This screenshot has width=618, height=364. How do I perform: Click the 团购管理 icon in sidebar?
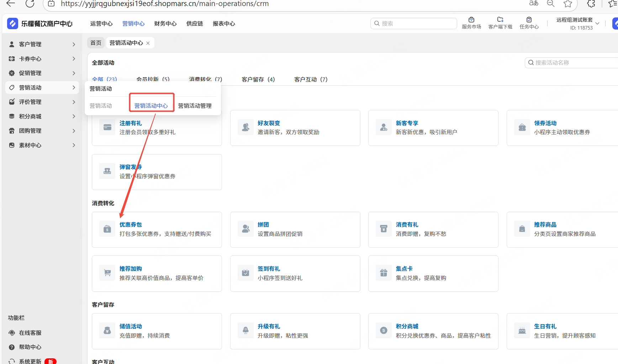point(12,131)
